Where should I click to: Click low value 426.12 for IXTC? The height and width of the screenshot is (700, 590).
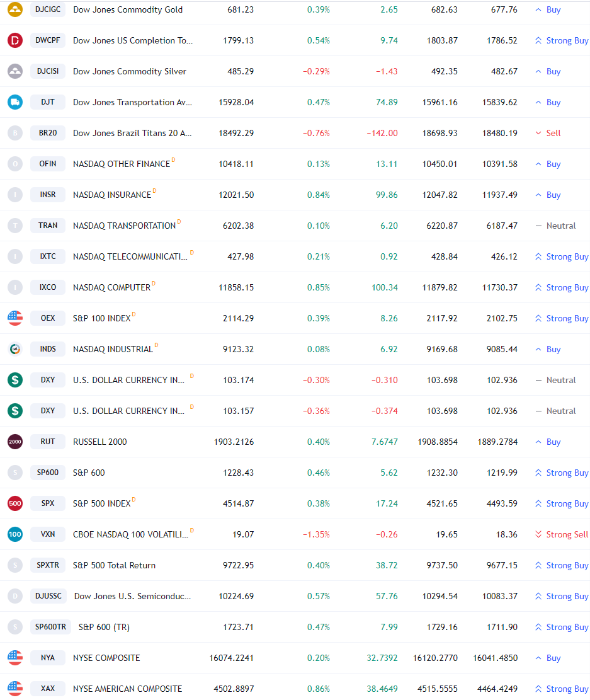pyautogui.click(x=504, y=256)
